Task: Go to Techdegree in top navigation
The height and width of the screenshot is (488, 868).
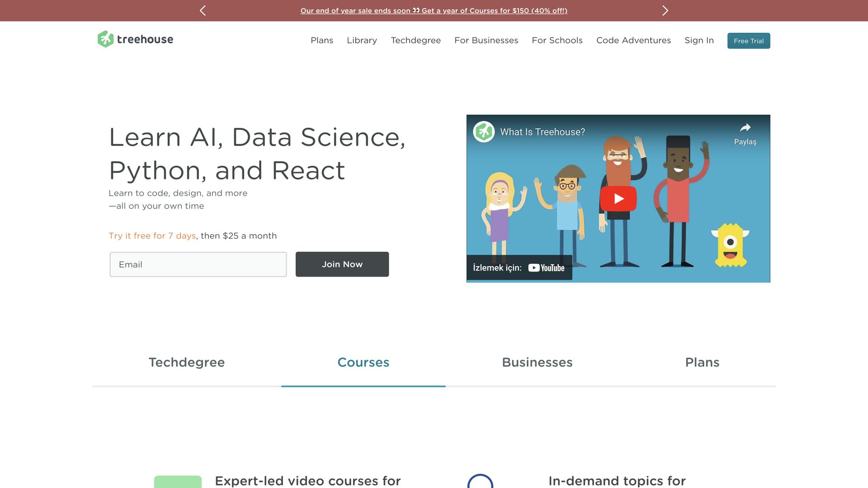Action: point(415,40)
